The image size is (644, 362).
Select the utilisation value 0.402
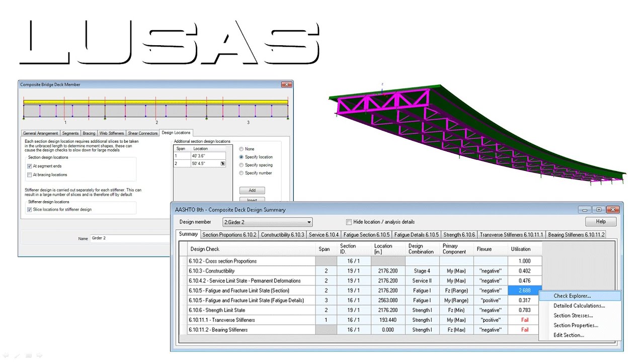click(525, 271)
